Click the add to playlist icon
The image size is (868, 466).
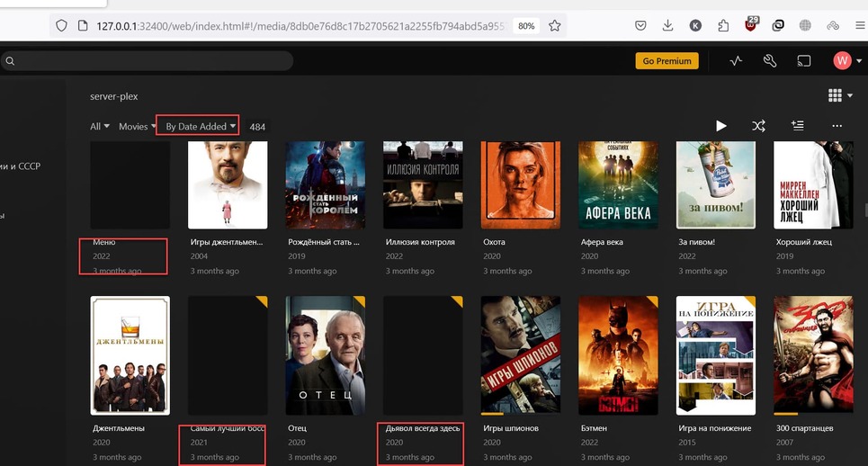pyautogui.click(x=798, y=126)
